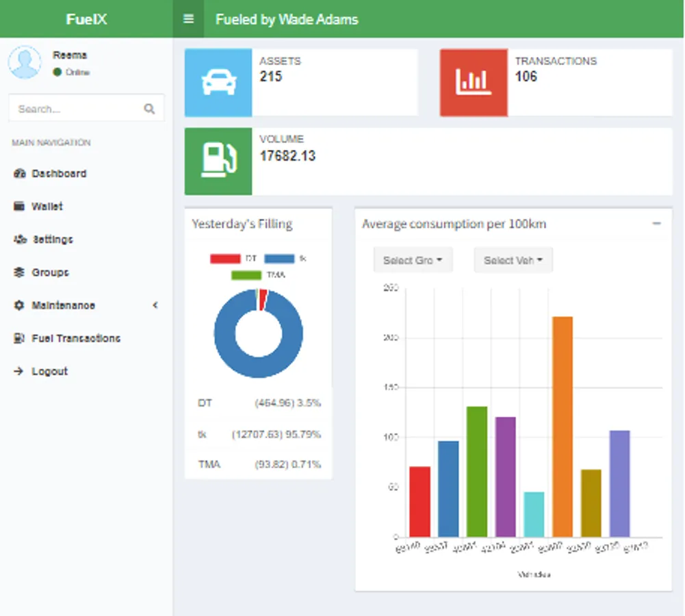This screenshot has height=616, width=685.
Task: Click the red DT donut slice
Action: coord(263,299)
